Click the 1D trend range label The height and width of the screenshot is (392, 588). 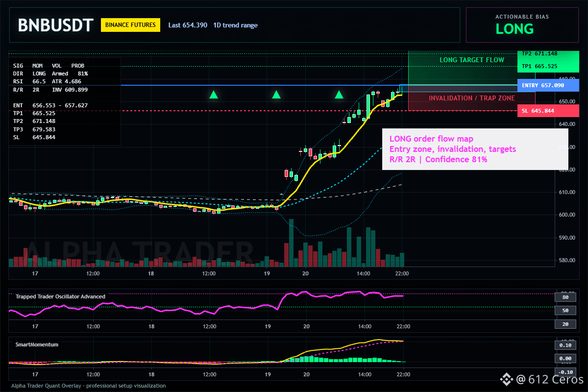click(x=235, y=25)
